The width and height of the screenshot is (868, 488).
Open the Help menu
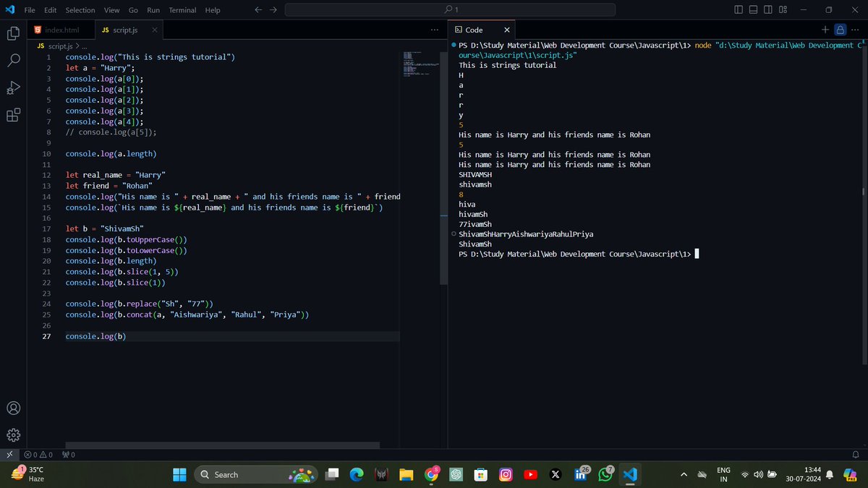tap(213, 10)
